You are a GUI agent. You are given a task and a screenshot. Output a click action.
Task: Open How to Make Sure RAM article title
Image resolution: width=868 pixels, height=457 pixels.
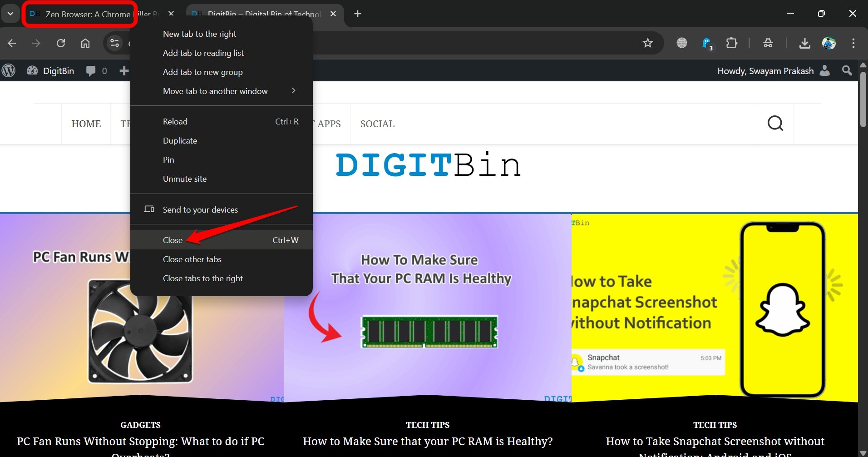click(x=428, y=442)
